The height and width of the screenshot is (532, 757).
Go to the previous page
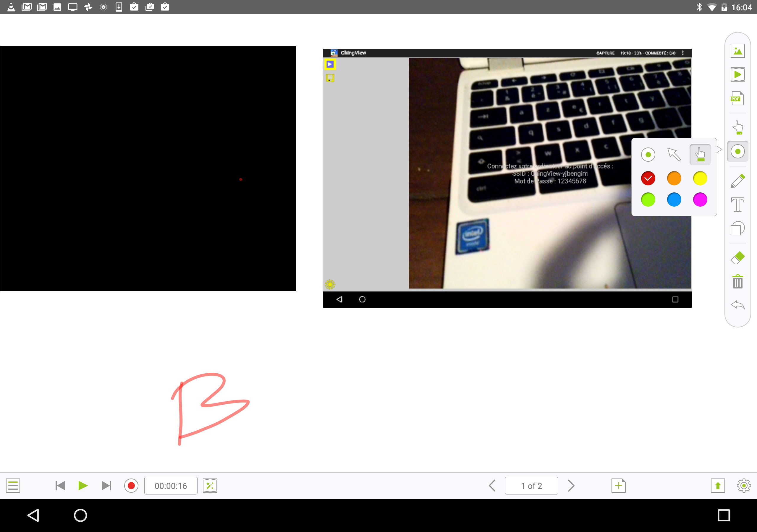coord(492,486)
